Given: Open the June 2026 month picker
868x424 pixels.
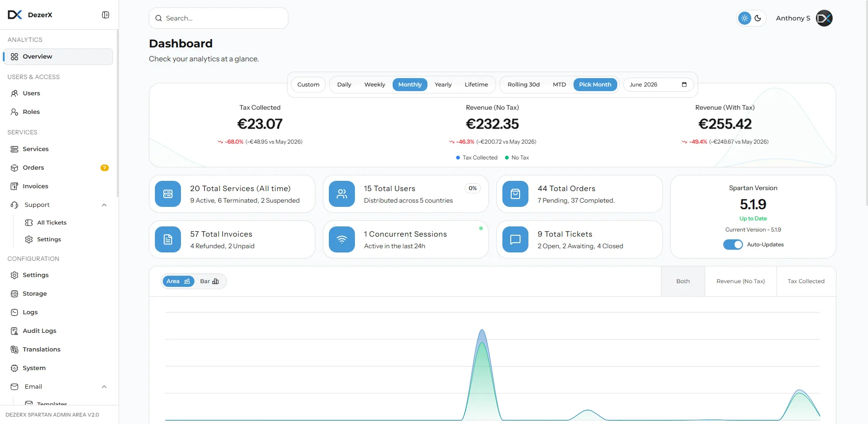Looking at the screenshot, I should point(658,85).
